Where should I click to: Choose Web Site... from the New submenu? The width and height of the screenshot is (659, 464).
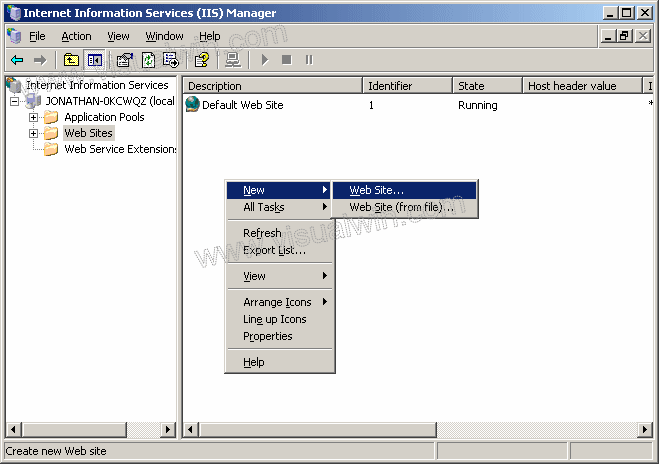(405, 190)
